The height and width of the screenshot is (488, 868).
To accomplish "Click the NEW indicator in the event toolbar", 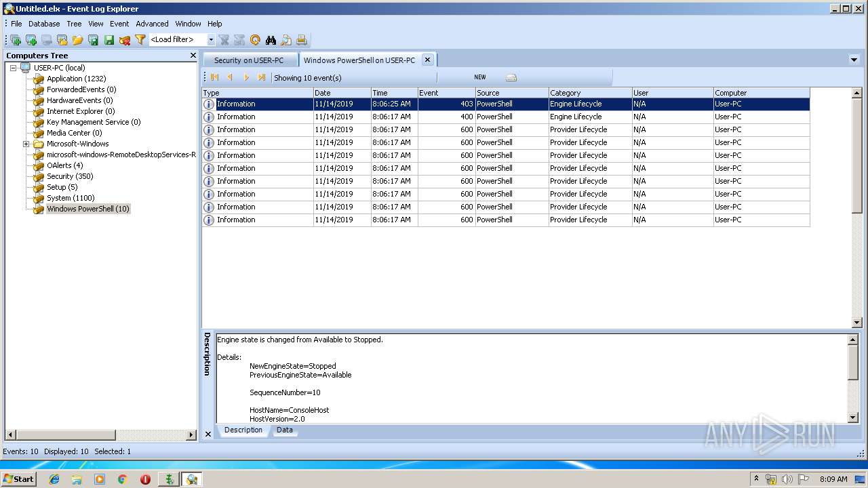I will 480,77.
